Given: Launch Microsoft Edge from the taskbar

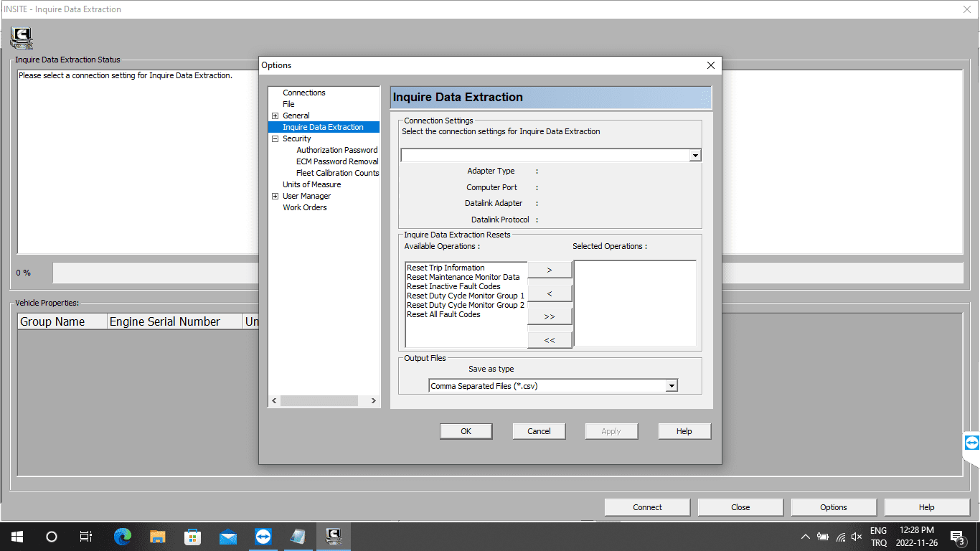Looking at the screenshot, I should coord(123,536).
